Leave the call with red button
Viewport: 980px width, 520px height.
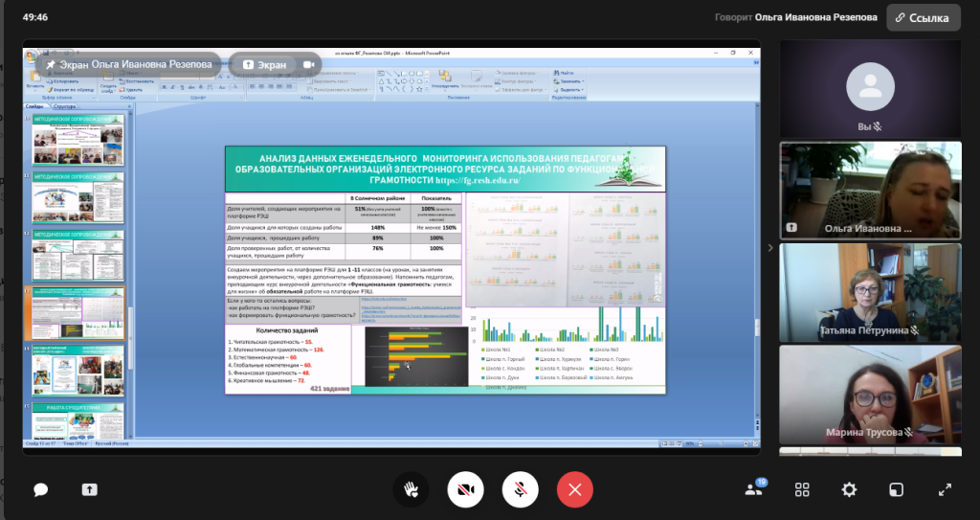click(574, 489)
